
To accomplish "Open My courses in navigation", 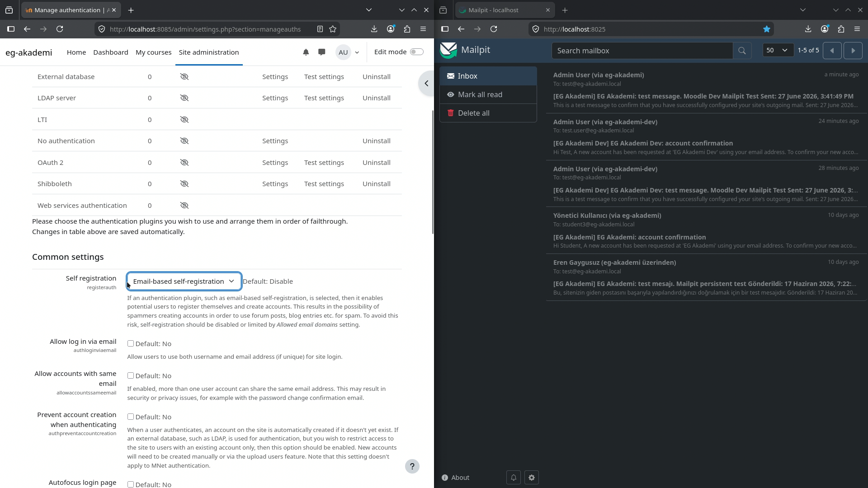I will pyautogui.click(x=154, y=52).
